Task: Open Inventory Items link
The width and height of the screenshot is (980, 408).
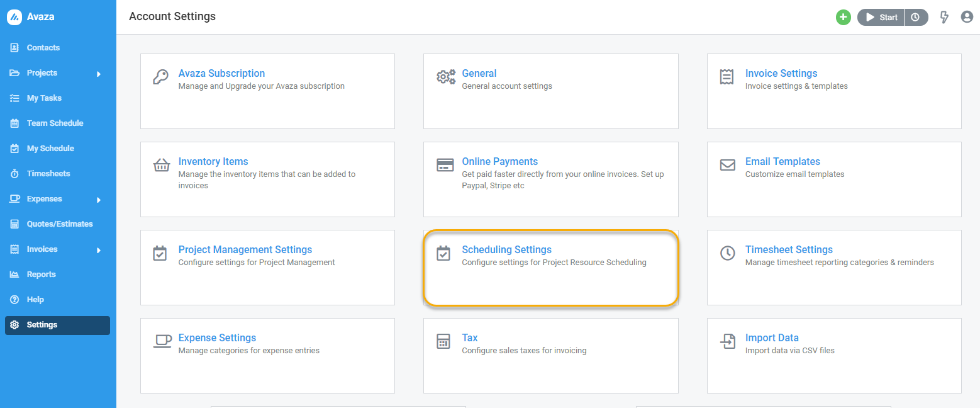Action: click(213, 161)
